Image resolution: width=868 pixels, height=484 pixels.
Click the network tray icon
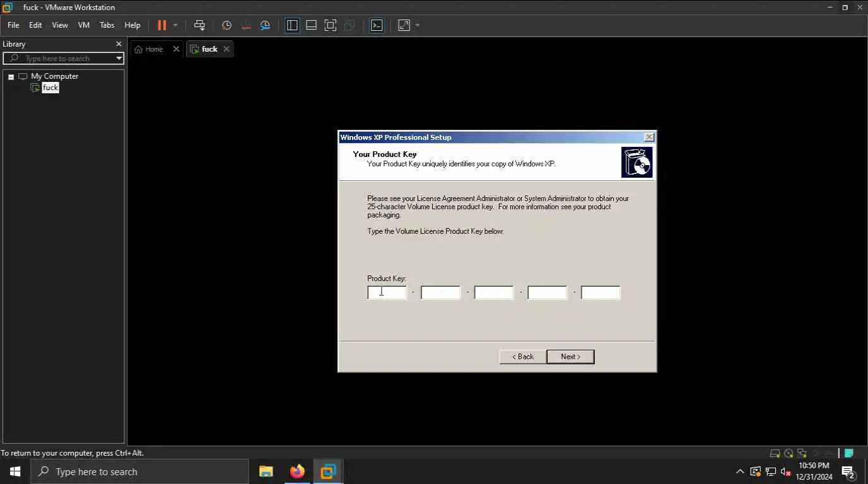(x=771, y=471)
